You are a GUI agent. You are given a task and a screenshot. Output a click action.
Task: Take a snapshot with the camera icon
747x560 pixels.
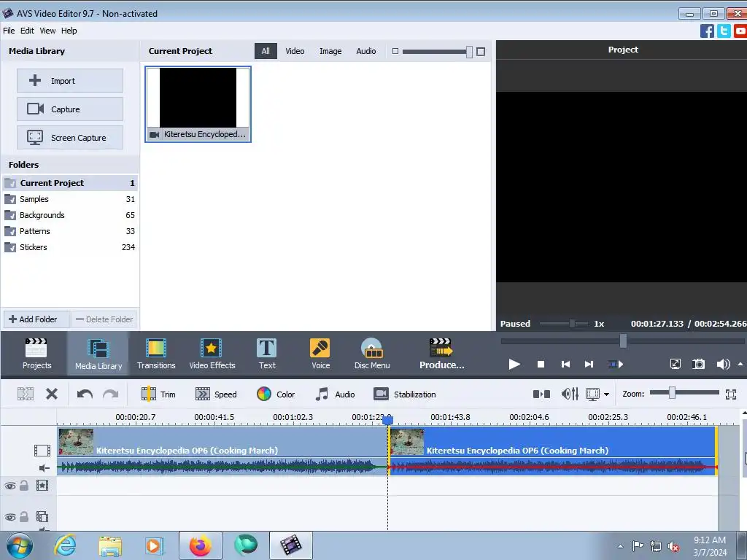(698, 365)
